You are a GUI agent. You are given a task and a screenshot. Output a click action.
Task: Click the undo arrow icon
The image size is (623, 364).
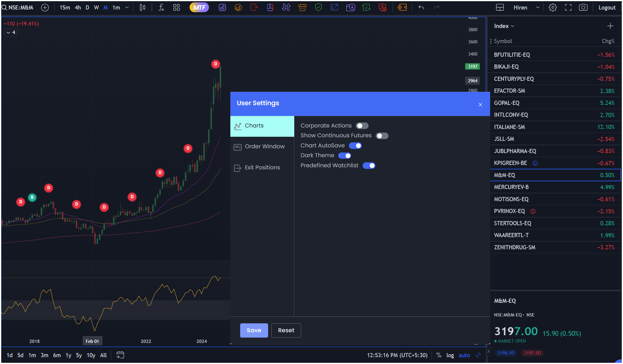pos(421,7)
